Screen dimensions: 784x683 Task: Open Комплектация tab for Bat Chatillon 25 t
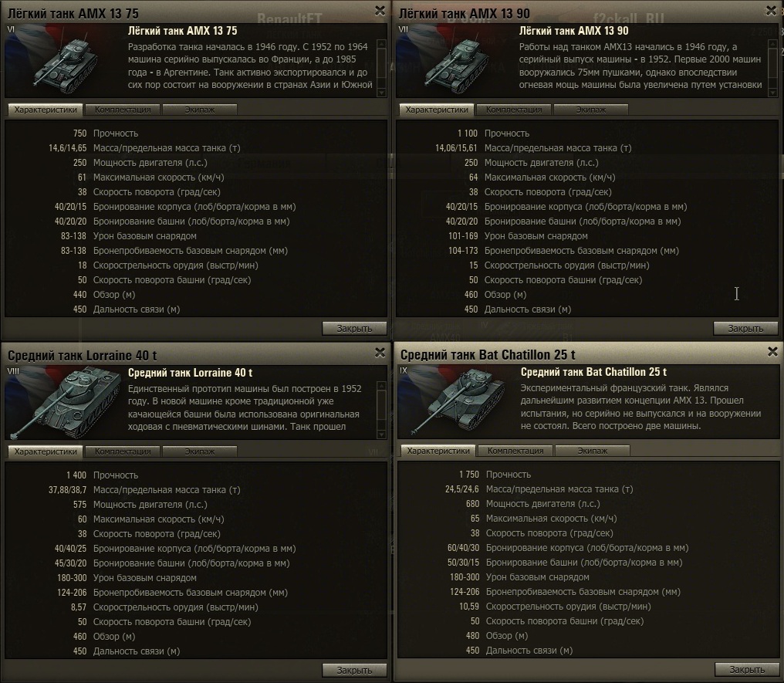(x=515, y=451)
